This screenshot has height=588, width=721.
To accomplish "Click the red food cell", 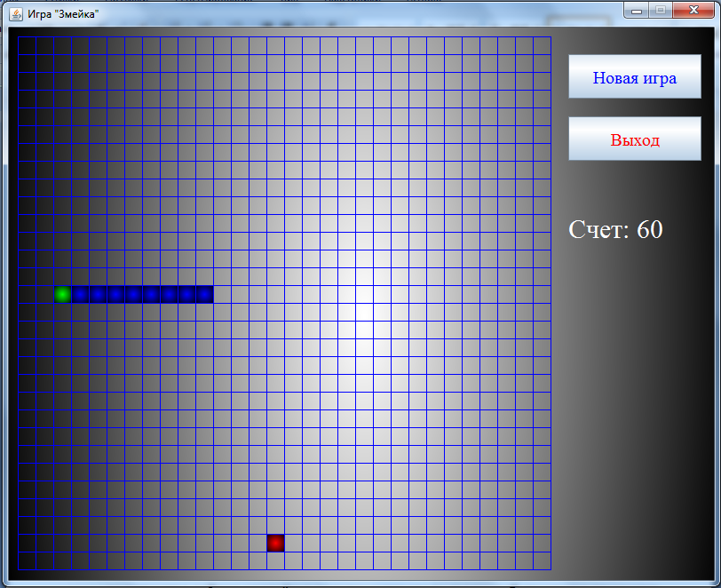I will (x=275, y=543).
